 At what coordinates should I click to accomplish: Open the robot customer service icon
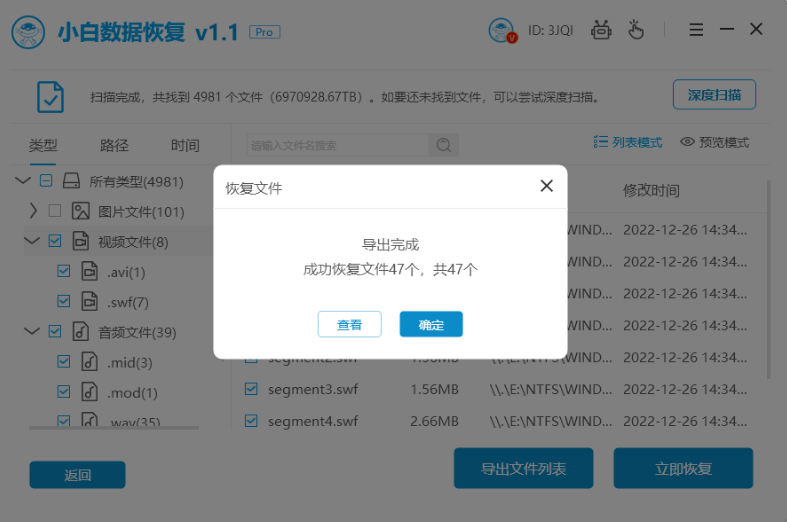point(601,31)
